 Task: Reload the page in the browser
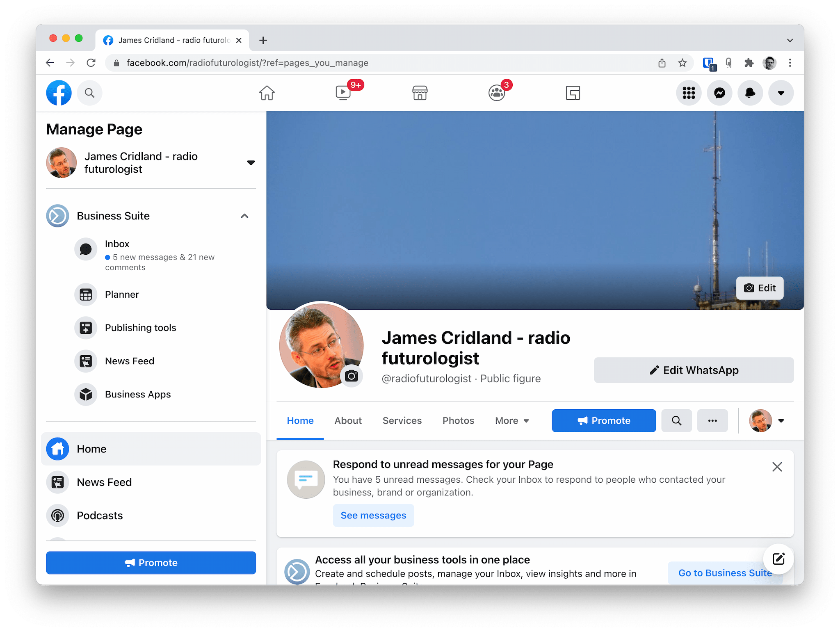coord(91,63)
